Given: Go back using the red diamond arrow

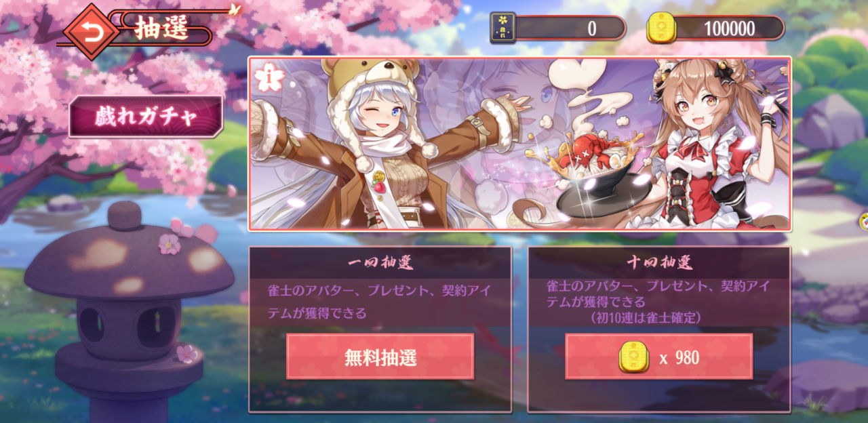Looking at the screenshot, I should pyautogui.click(x=92, y=31).
